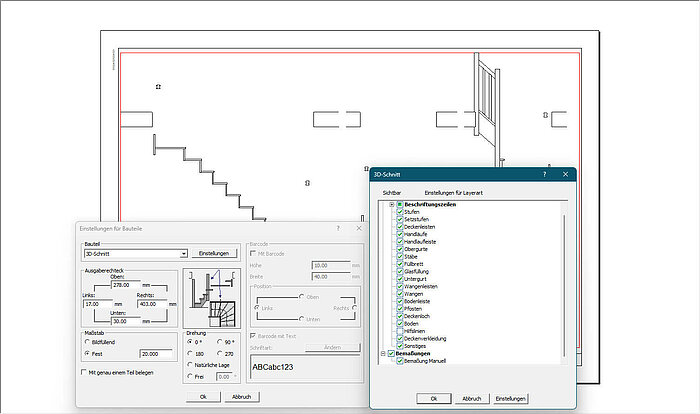Image resolution: width=700 pixels, height=414 pixels.
Task: Select 0° rotation radio button
Action: [x=190, y=342]
